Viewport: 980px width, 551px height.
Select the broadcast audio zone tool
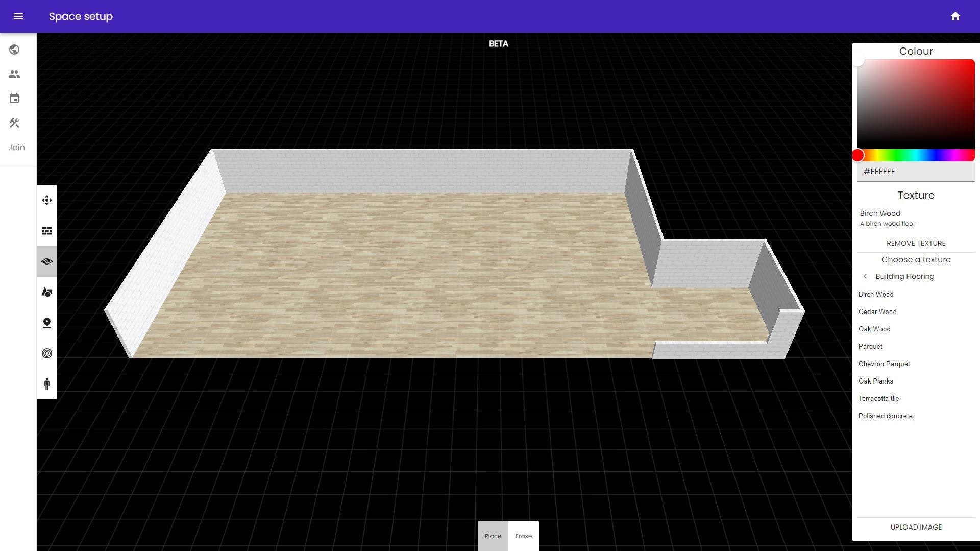[x=47, y=353]
